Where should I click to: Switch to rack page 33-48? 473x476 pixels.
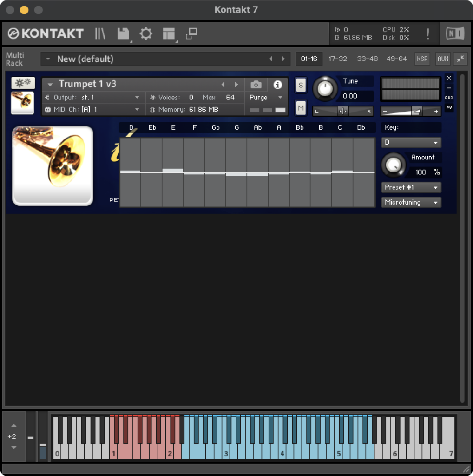coord(367,59)
